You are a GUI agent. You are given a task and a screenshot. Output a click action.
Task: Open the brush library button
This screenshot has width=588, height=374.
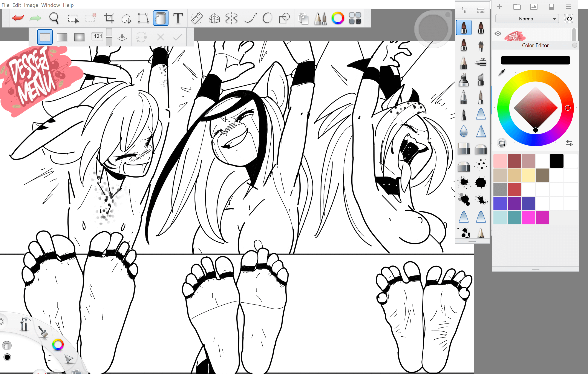point(481,10)
